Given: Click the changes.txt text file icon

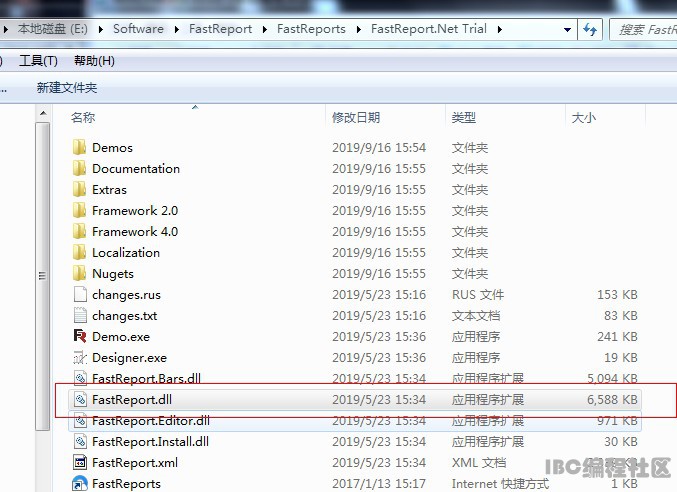Looking at the screenshot, I should click(80, 315).
